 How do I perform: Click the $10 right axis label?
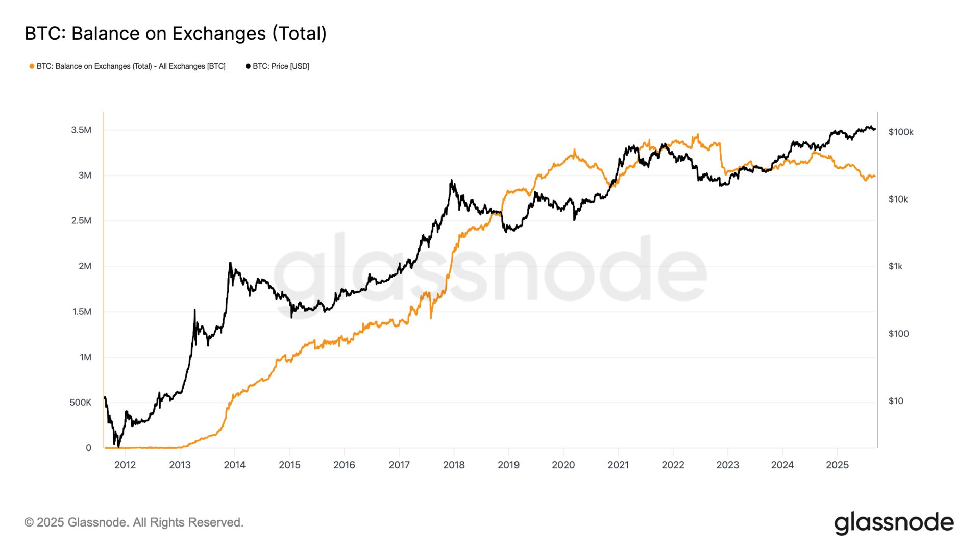coord(896,401)
